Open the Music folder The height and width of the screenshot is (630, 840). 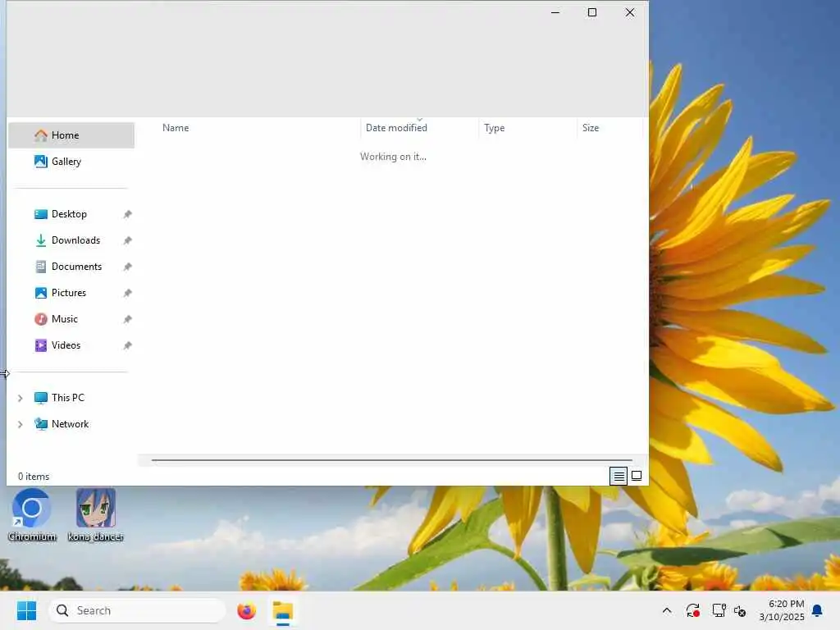point(71,319)
